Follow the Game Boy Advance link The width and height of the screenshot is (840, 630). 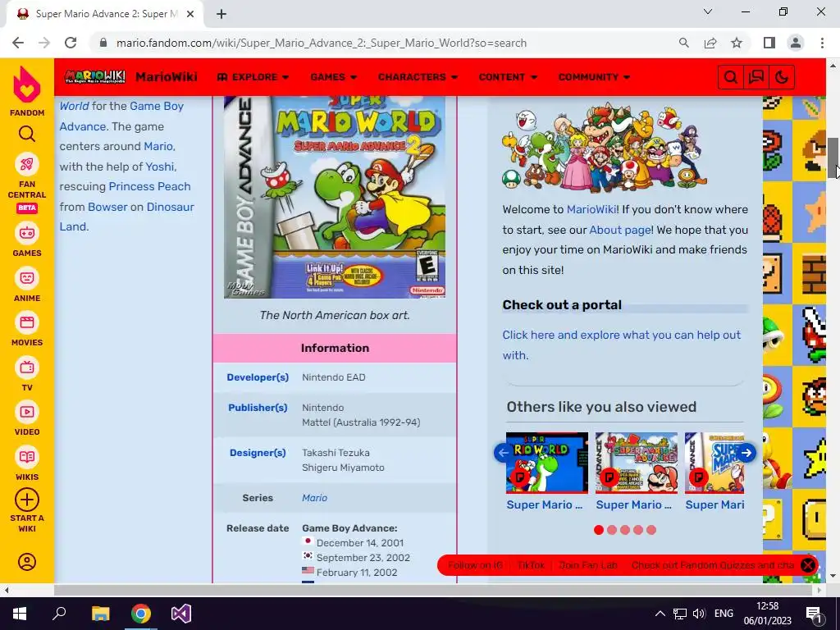coord(121,116)
